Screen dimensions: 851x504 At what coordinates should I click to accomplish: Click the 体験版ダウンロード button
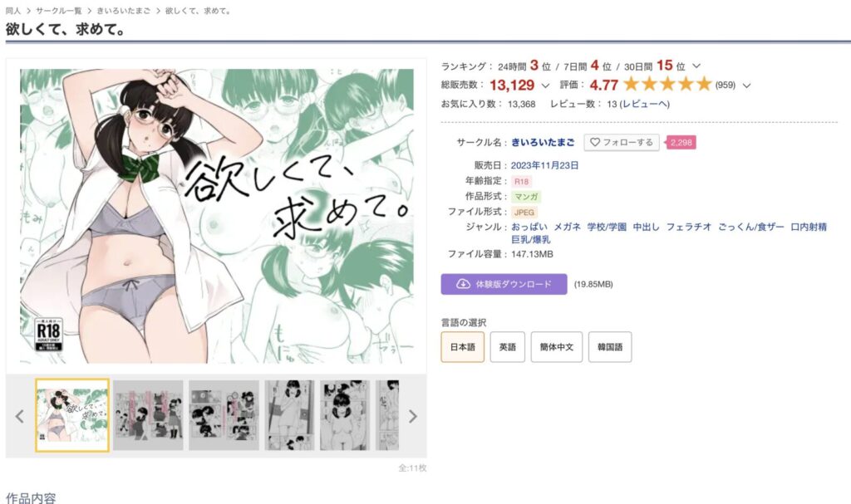504,284
